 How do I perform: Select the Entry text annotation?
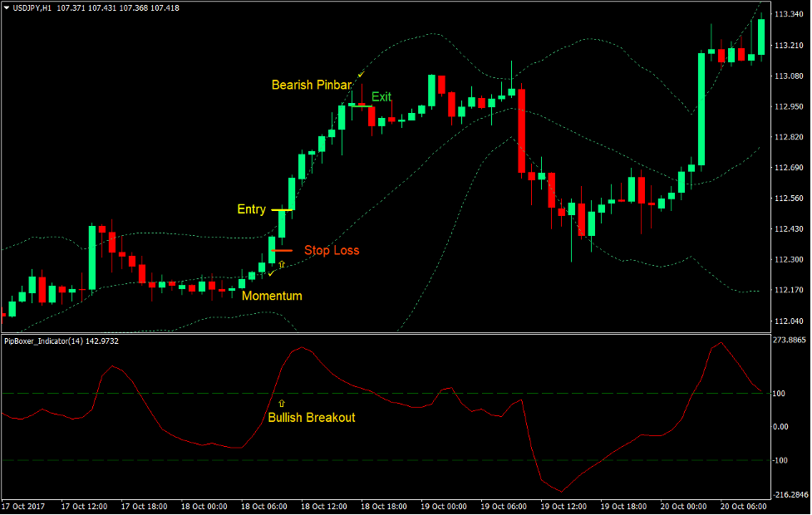tap(251, 209)
